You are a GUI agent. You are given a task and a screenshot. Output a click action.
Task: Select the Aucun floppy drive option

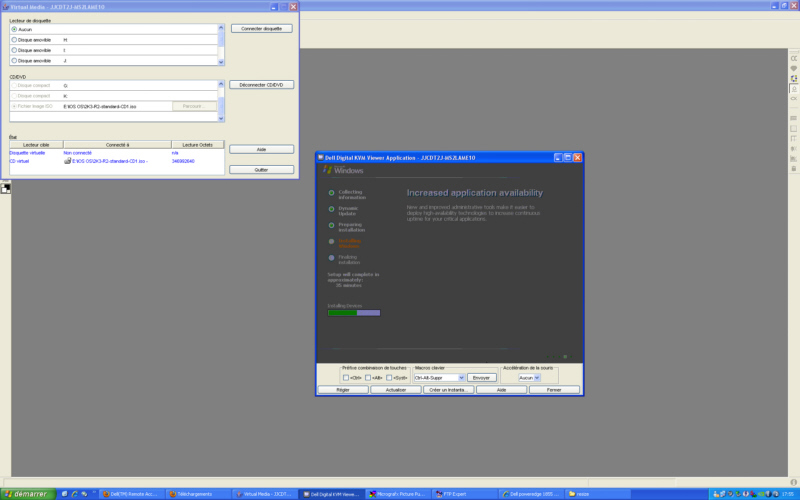pyautogui.click(x=14, y=30)
